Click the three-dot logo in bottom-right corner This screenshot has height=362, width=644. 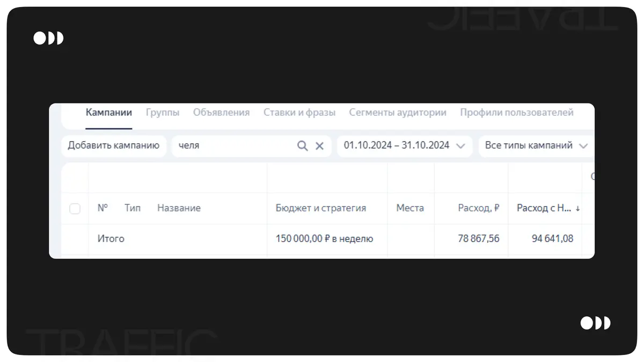(595, 323)
